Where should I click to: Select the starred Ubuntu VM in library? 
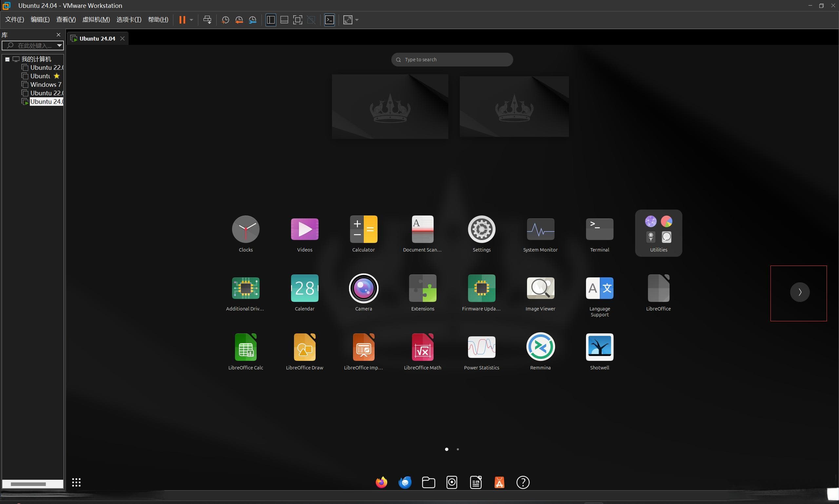(x=40, y=76)
